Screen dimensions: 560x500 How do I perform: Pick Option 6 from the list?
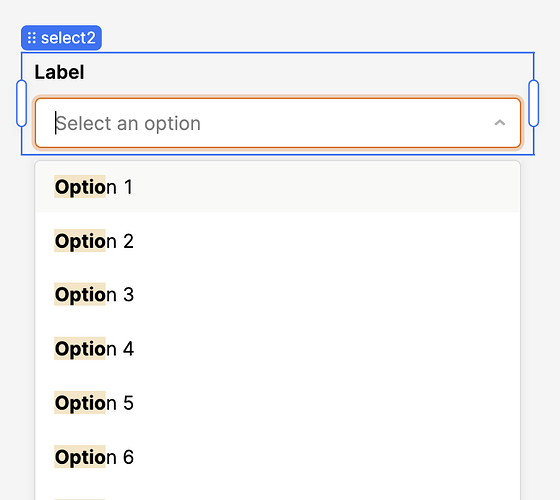pyautogui.click(x=278, y=457)
